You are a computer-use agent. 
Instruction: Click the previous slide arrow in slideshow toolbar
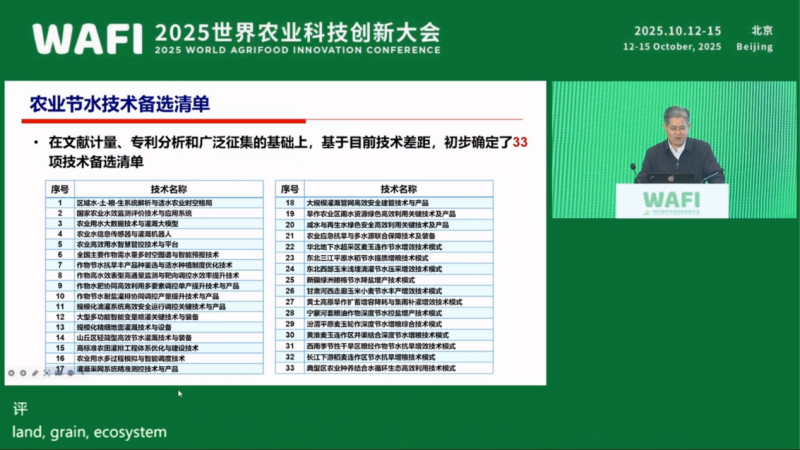click(x=10, y=373)
